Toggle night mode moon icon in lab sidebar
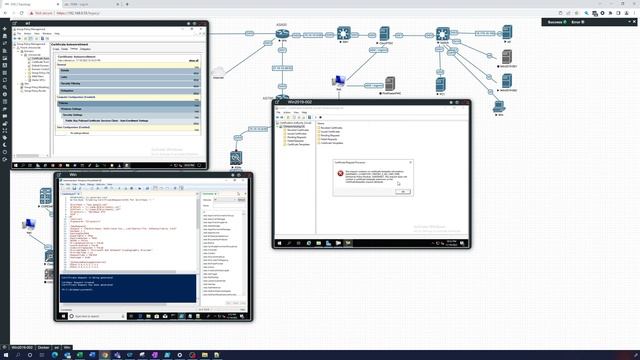Screen dimensions: 640x360 (5, 144)
